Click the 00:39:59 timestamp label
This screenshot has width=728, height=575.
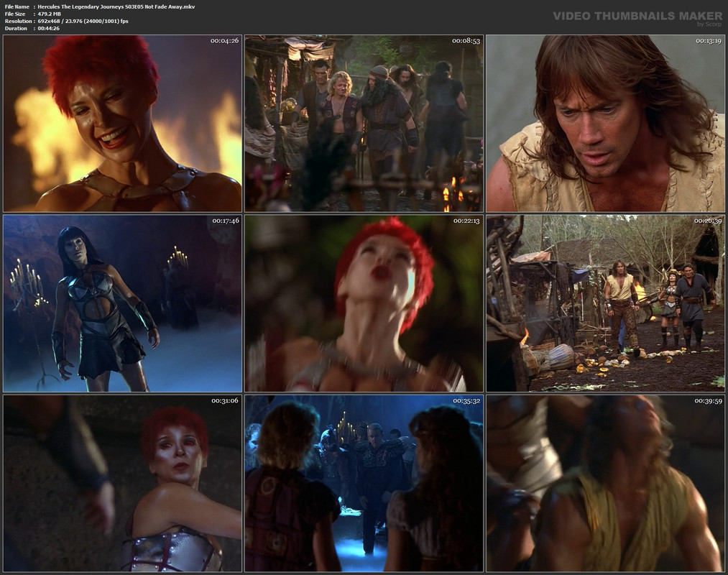tap(708, 400)
